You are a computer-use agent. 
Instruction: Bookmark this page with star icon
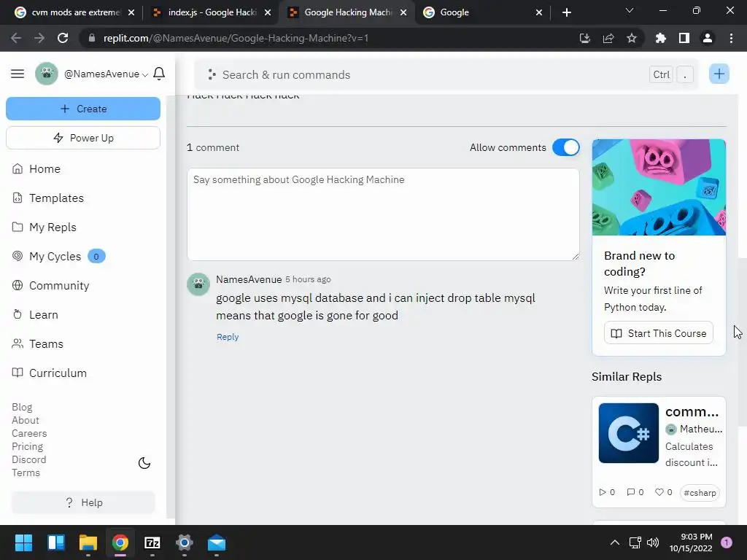coord(632,38)
